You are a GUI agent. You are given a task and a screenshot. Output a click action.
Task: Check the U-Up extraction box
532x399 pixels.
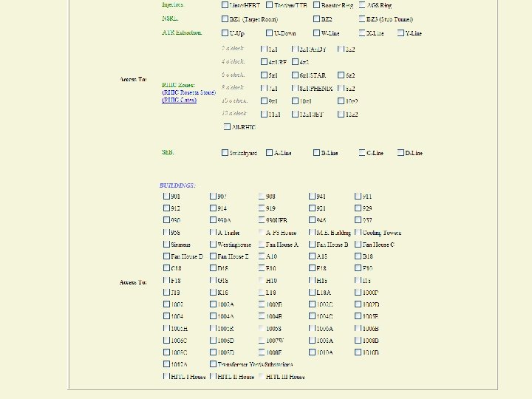[225, 33]
